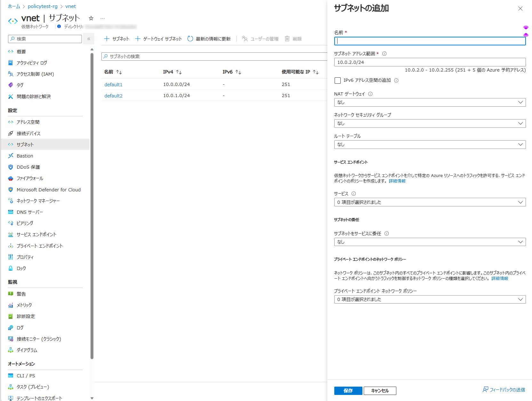Open サブネットをサービスに委任 dropdown

click(x=430, y=242)
